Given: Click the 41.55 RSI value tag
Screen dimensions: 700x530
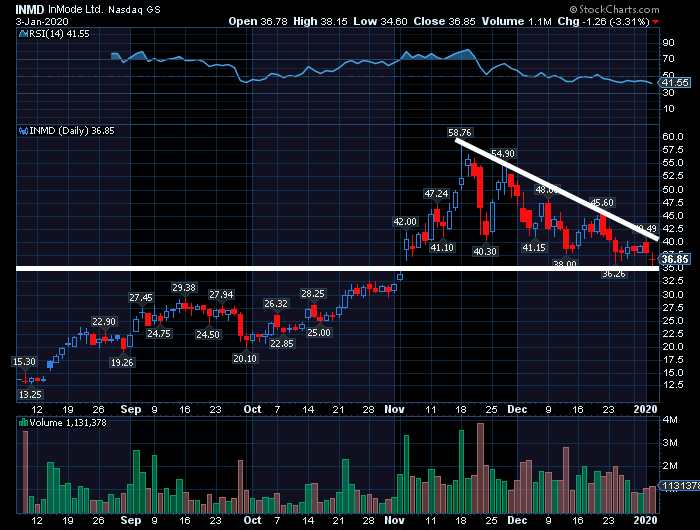Looking at the screenshot, I should click(675, 83).
